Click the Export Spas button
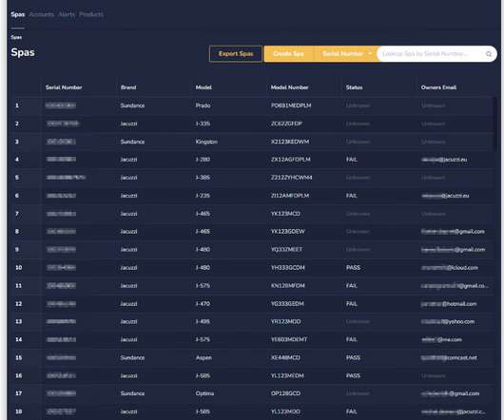The image size is (504, 420). pyautogui.click(x=236, y=53)
